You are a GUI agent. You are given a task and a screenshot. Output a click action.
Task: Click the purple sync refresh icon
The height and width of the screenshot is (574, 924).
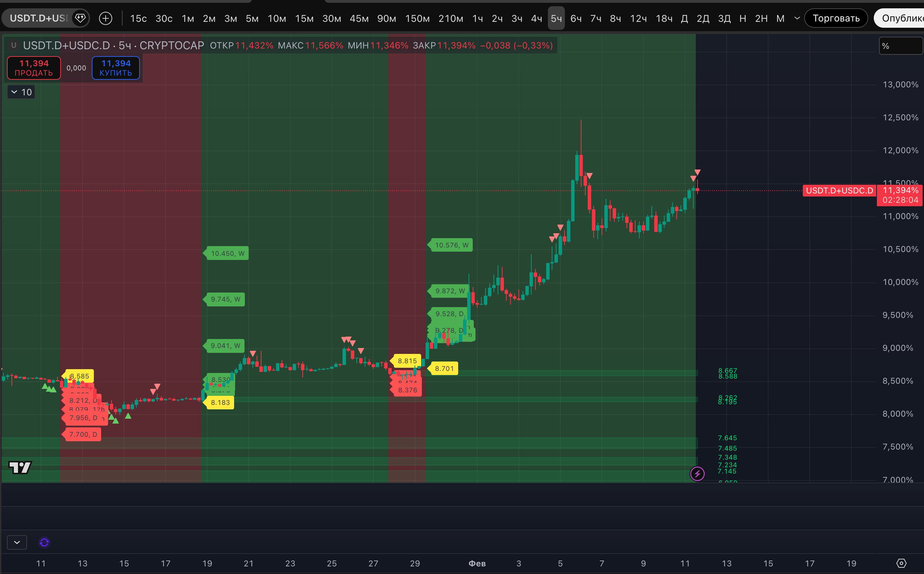[x=44, y=542]
